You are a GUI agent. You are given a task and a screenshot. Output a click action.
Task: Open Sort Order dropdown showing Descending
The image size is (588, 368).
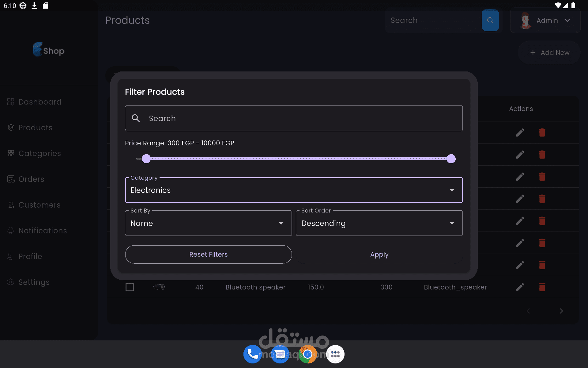[379, 223]
